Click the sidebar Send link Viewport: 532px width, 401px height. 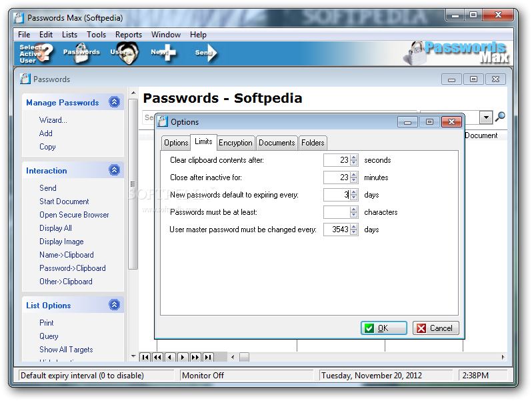click(48, 188)
